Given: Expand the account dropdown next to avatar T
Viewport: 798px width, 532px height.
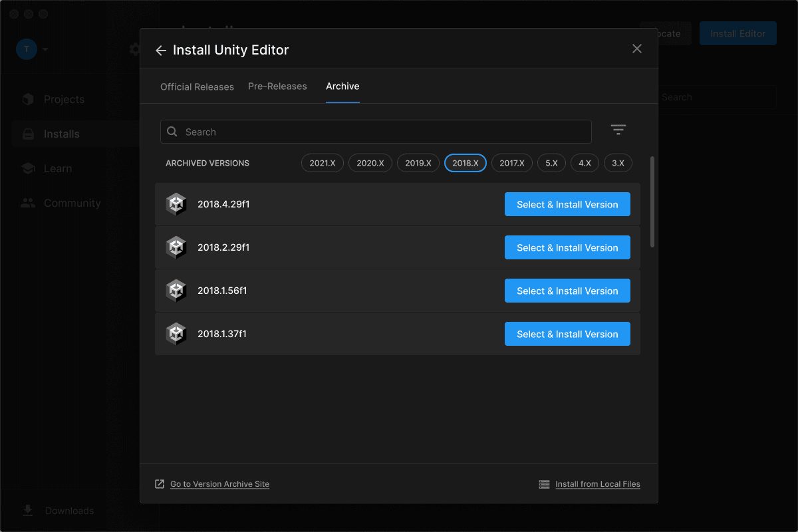Looking at the screenshot, I should [44, 50].
